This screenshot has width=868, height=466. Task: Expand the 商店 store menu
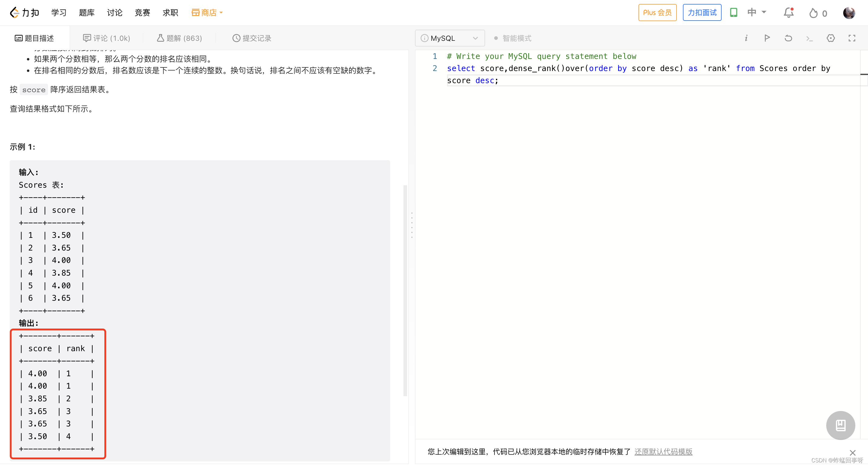(207, 13)
